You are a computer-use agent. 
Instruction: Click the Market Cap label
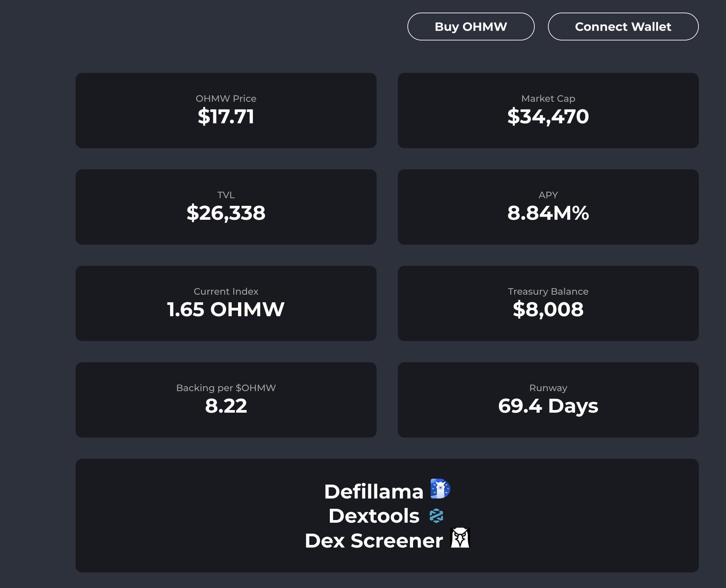pyautogui.click(x=548, y=98)
